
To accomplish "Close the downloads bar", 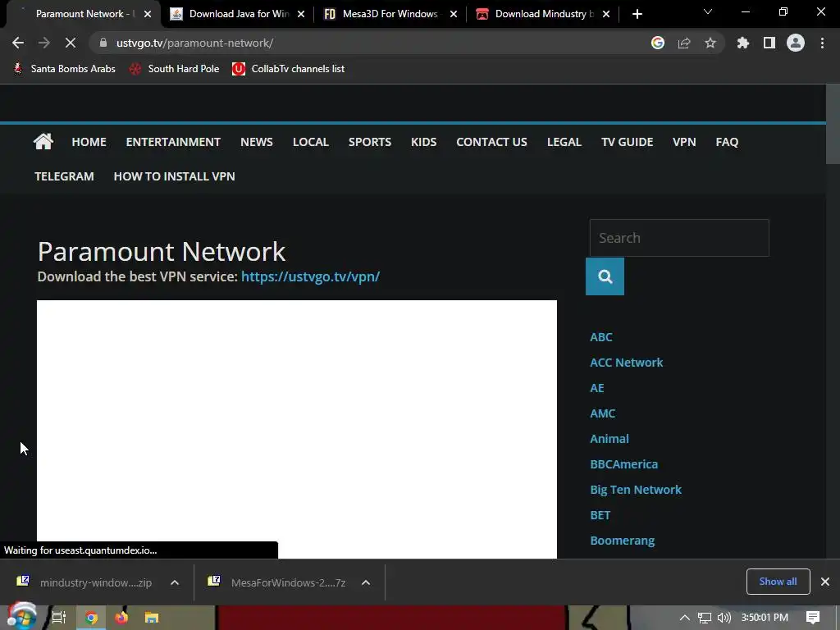I will (x=825, y=582).
